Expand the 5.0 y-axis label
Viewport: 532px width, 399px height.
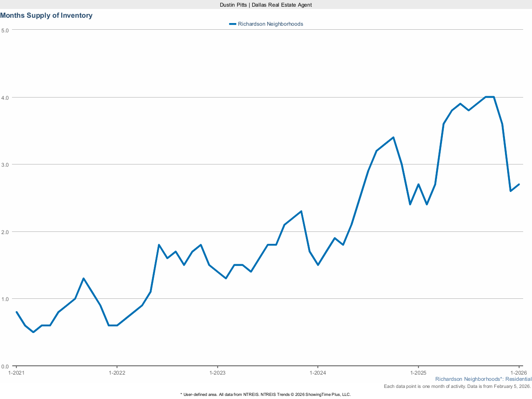tap(6, 31)
